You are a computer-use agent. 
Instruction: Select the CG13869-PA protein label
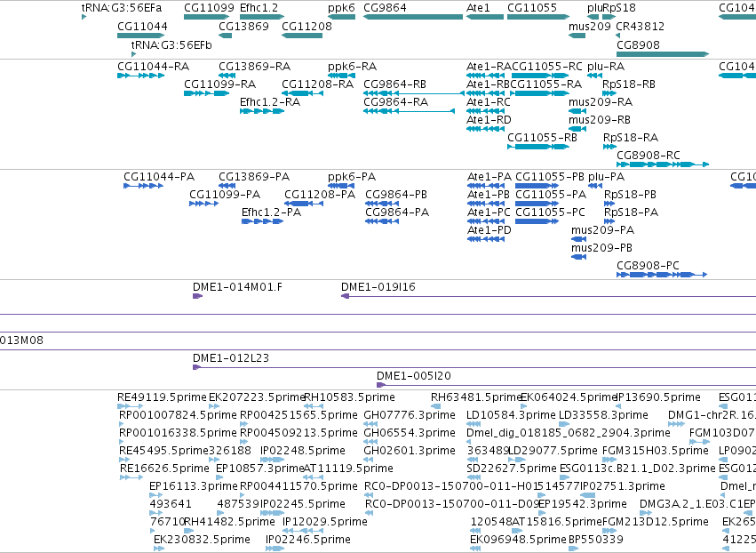click(x=254, y=177)
